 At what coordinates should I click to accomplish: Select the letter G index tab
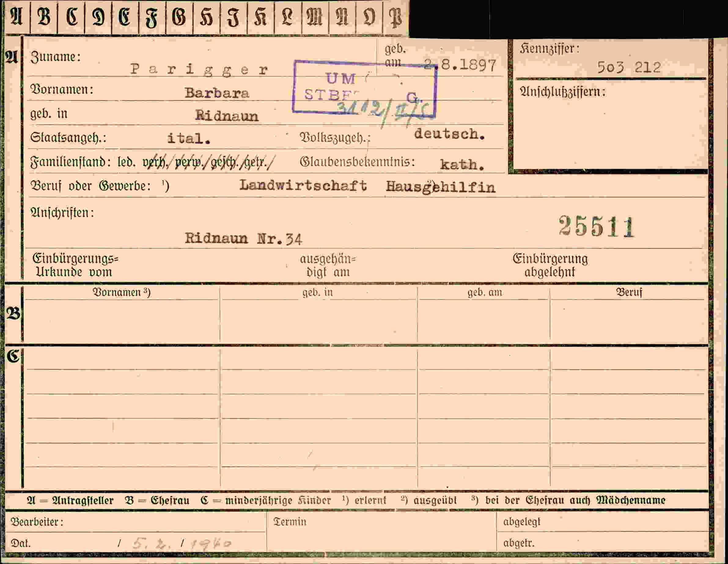pyautogui.click(x=179, y=17)
